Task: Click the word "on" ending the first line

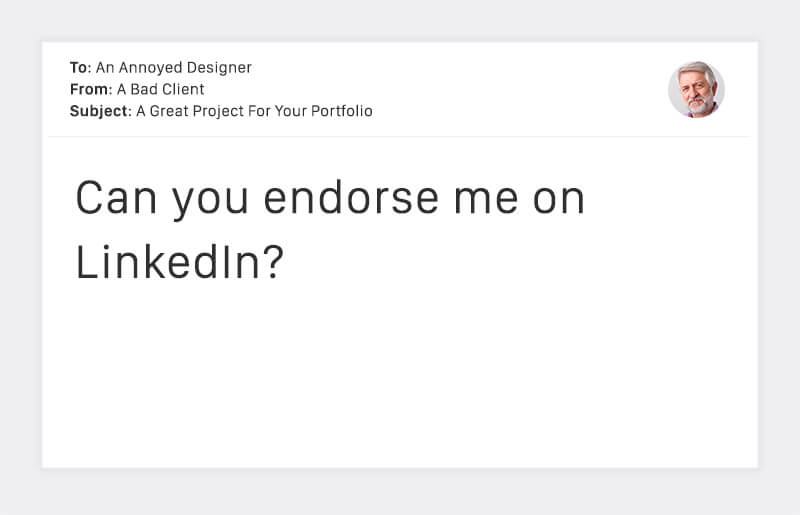Action: coord(558,198)
